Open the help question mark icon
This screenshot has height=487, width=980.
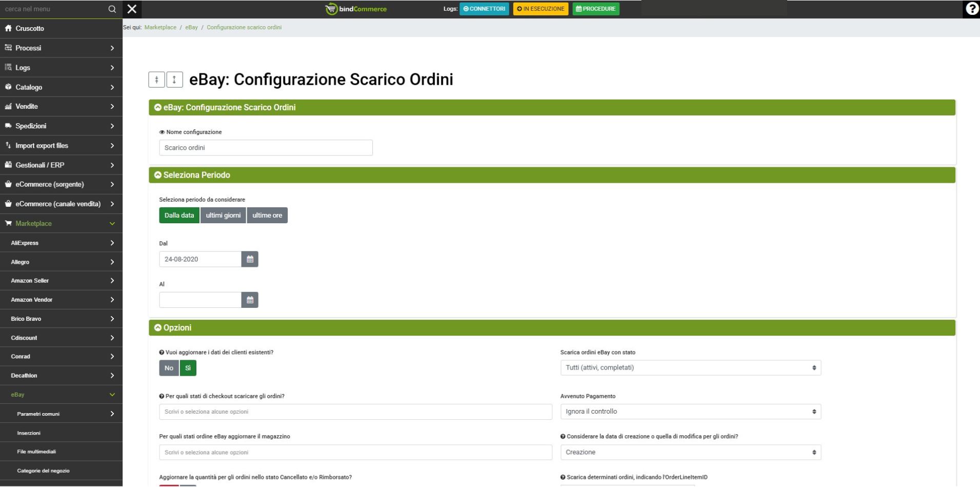971,9
